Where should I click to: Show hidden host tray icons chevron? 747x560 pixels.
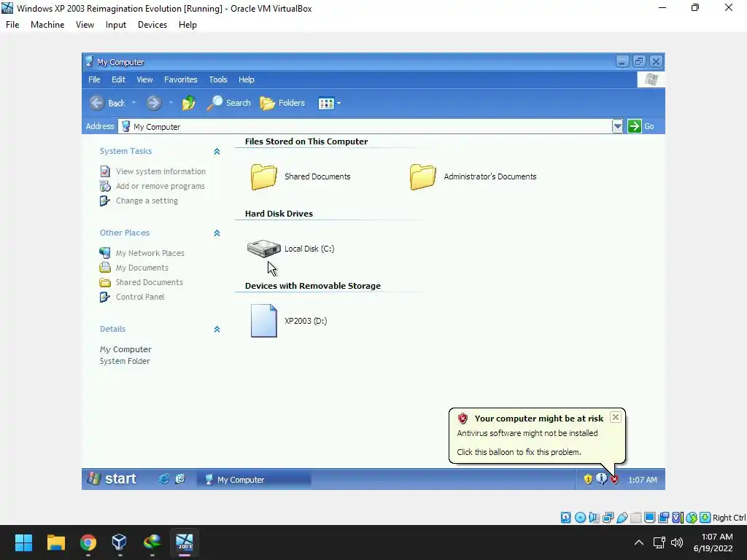(639, 542)
